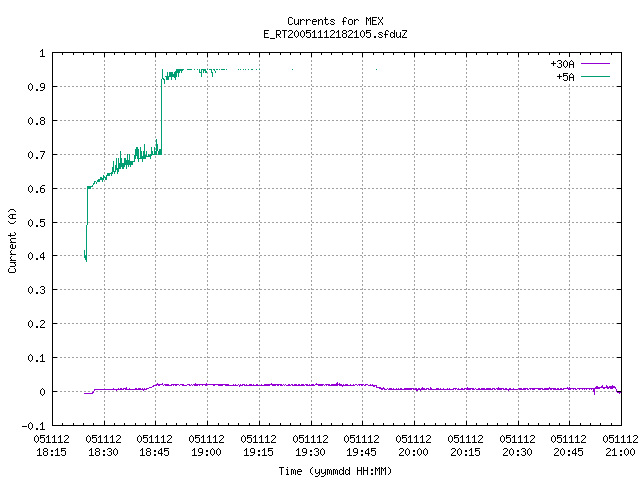Click the y-axis tick value 0.1
Viewport: 640px width, 480px height.
[36, 358]
